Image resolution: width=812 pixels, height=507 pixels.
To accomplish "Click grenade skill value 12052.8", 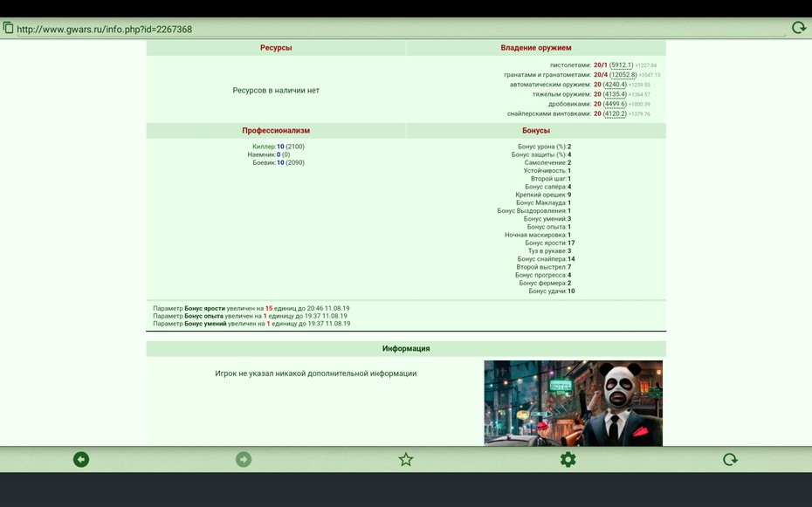I will [623, 75].
